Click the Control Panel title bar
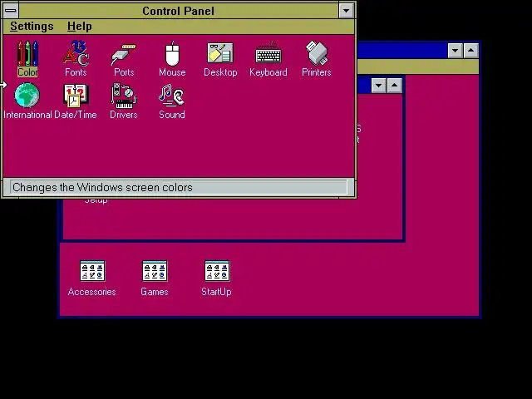Viewport: 532px width, 399px height. tap(179, 11)
